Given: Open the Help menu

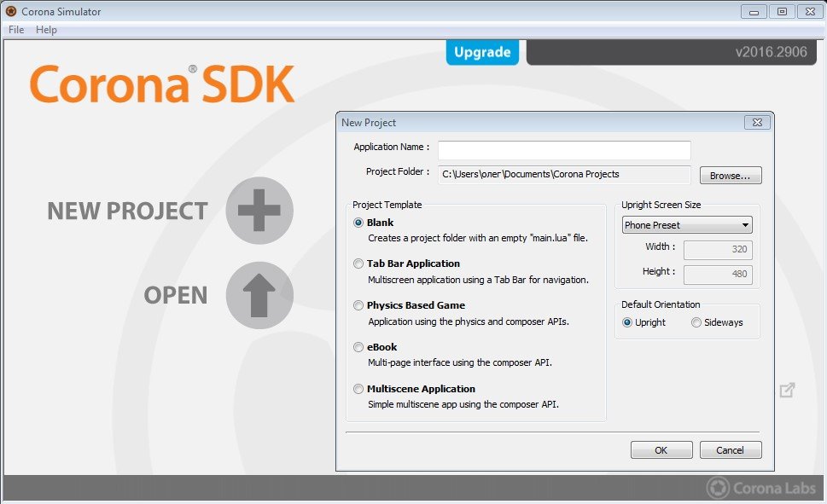Looking at the screenshot, I should (46, 30).
